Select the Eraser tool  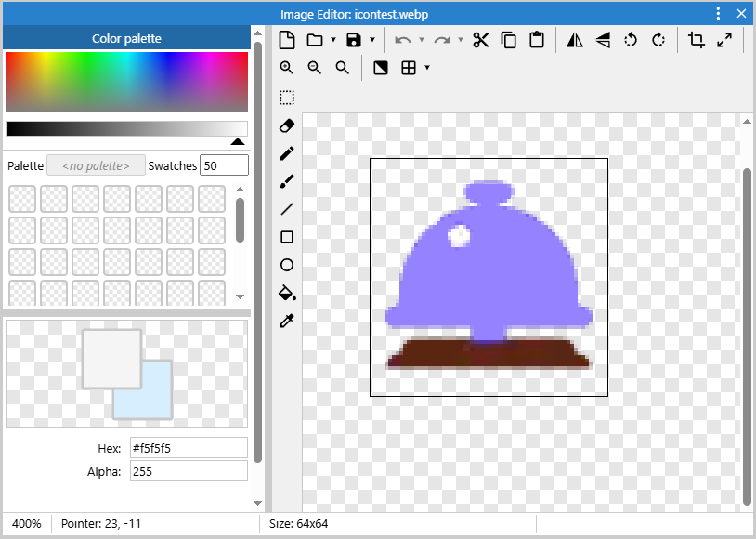point(287,125)
